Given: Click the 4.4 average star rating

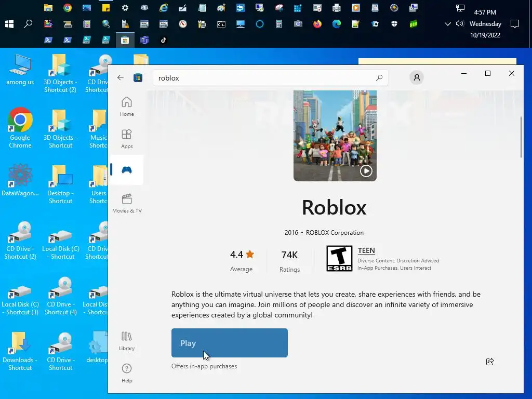Looking at the screenshot, I should [242, 255].
